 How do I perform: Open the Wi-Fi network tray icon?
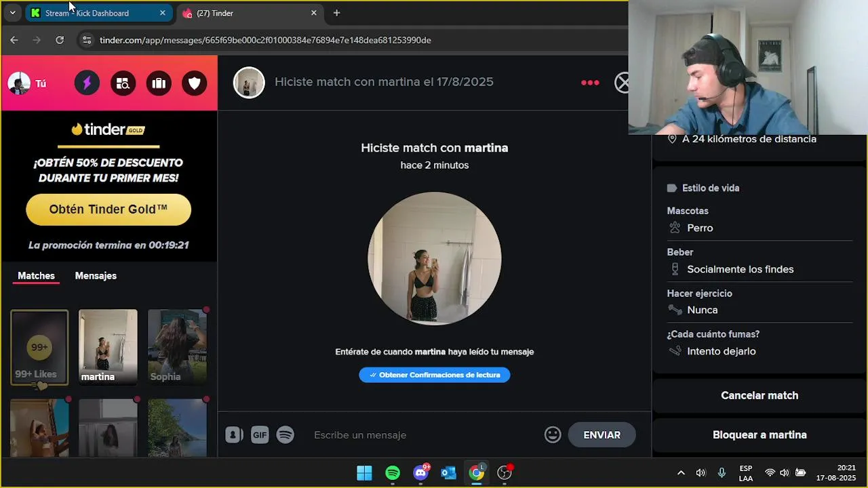(770, 473)
